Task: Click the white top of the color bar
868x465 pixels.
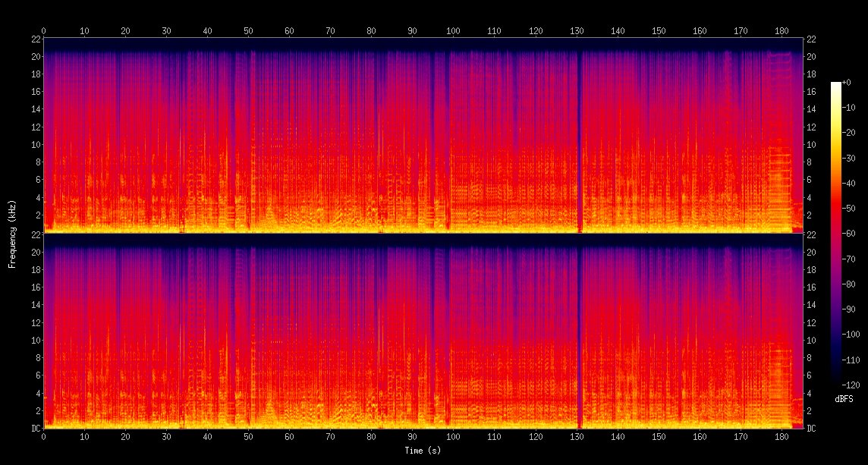Action: coord(836,85)
